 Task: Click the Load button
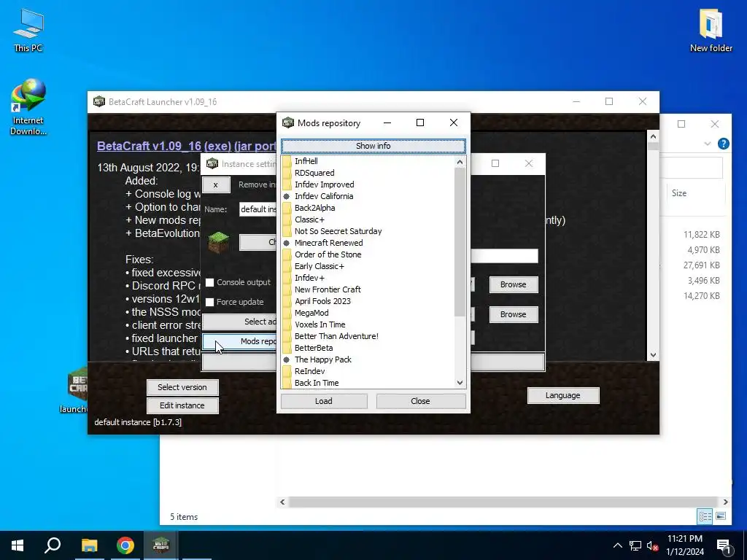point(324,401)
